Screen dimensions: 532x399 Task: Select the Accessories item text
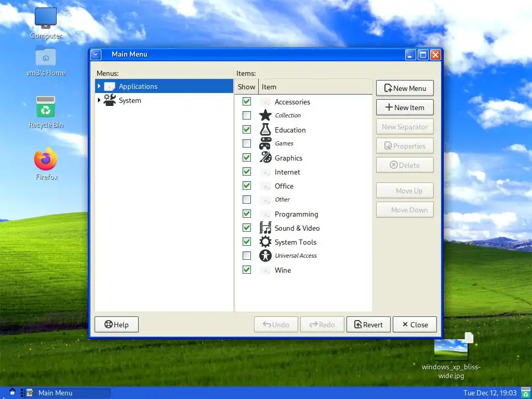pos(292,102)
